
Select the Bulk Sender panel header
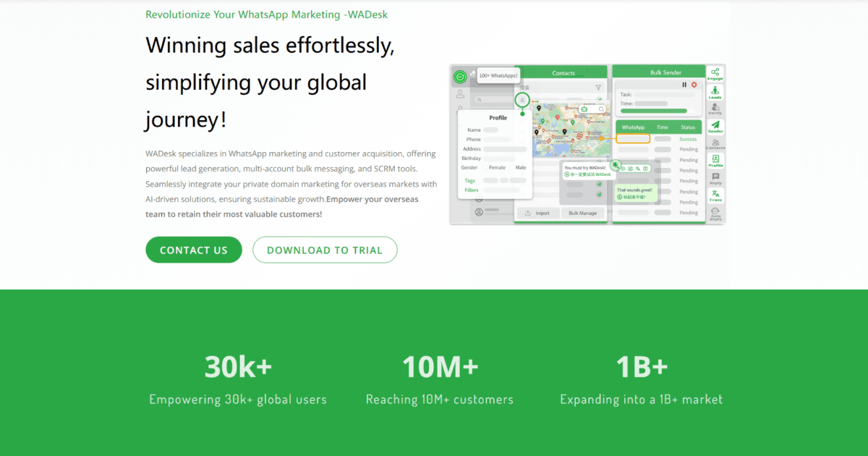pos(659,72)
